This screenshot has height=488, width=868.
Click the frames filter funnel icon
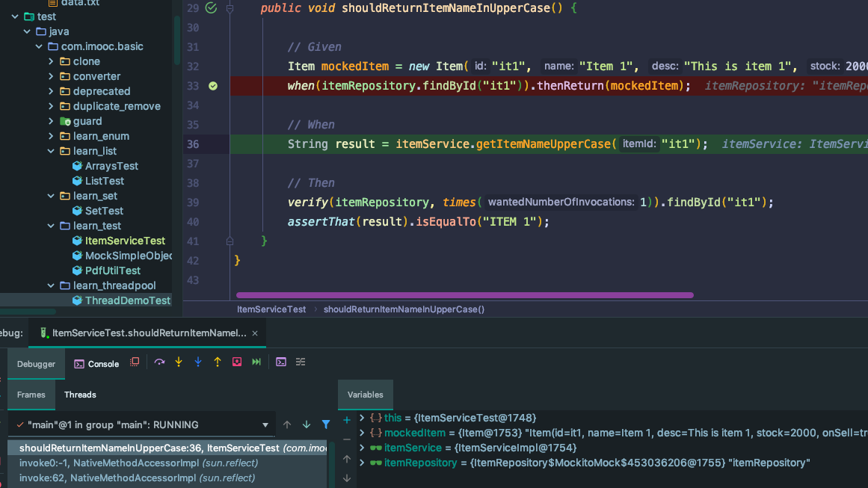(326, 424)
